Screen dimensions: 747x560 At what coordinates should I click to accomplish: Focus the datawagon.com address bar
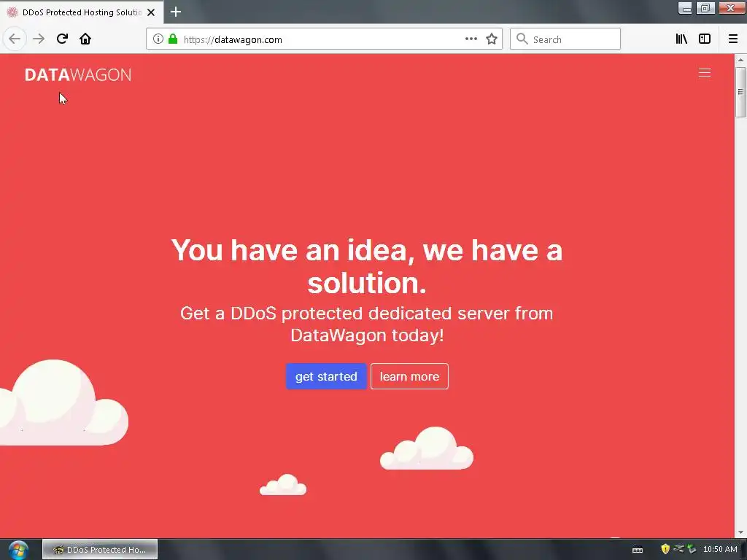[x=324, y=39]
